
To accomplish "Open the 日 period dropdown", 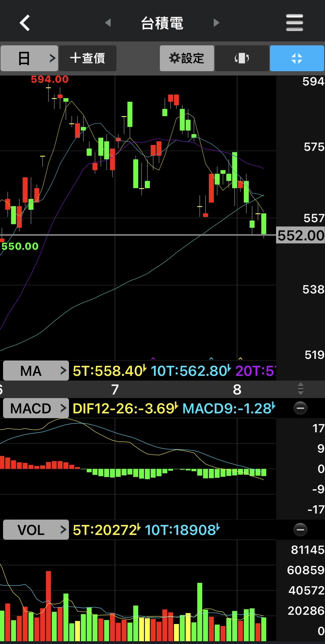I will [x=29, y=58].
